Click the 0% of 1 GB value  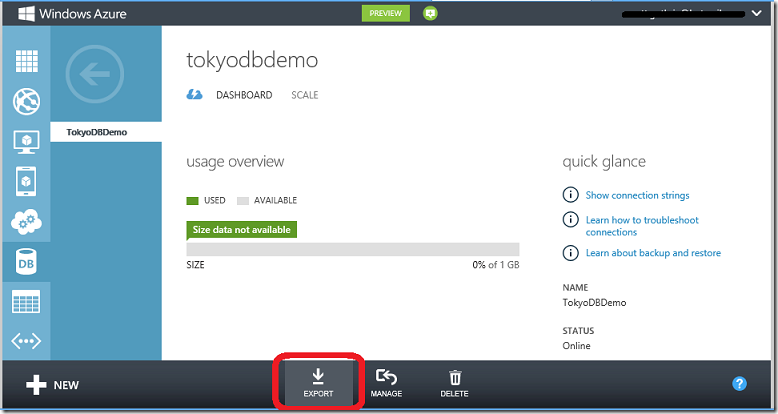pos(496,265)
